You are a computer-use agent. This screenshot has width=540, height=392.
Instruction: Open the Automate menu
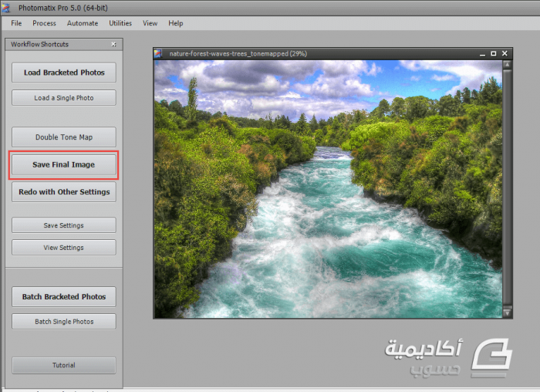pyautogui.click(x=83, y=23)
